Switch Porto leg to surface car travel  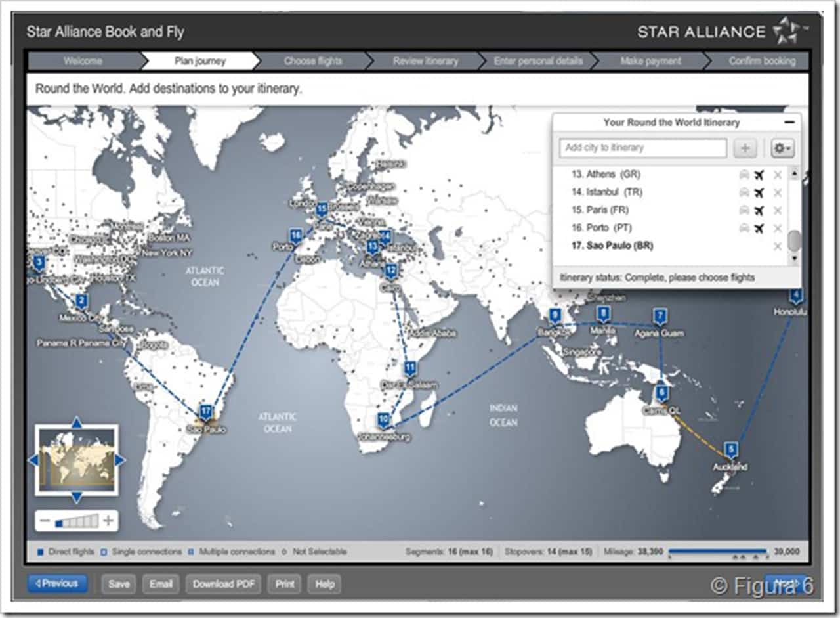744,229
